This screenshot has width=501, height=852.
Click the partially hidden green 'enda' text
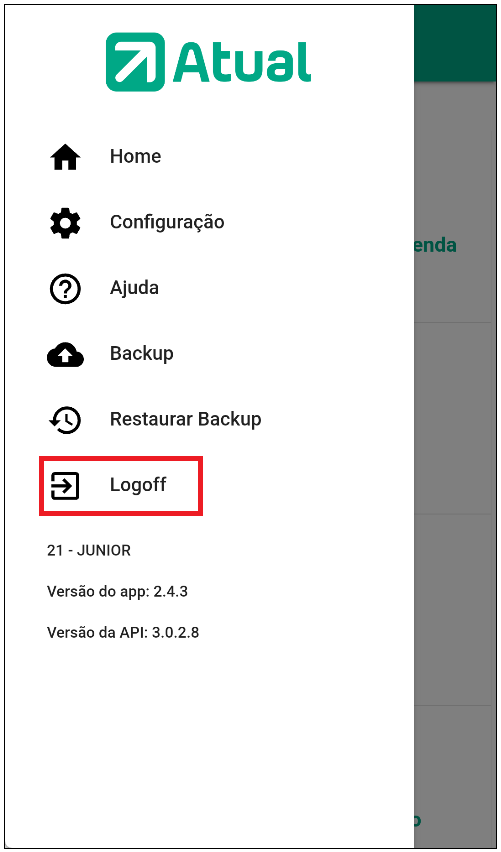click(435, 246)
